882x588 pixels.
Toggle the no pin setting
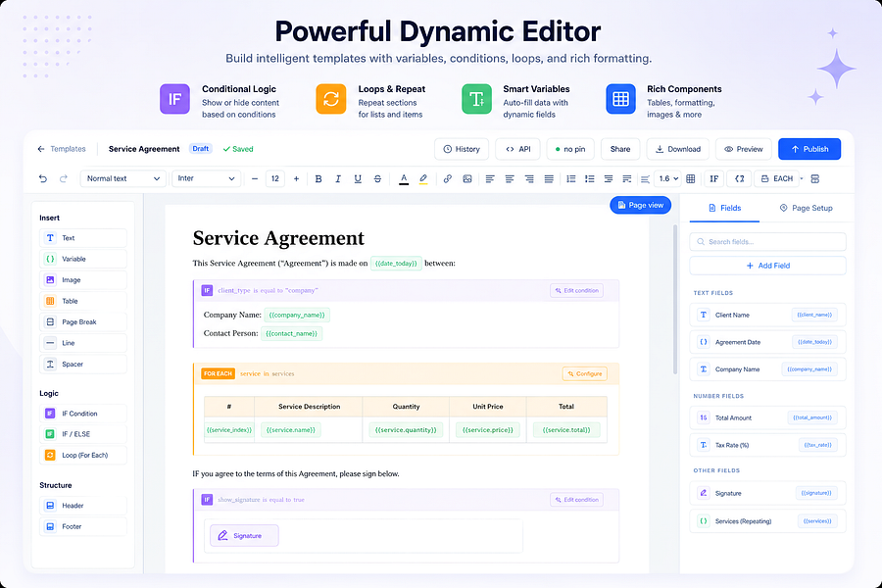click(569, 149)
